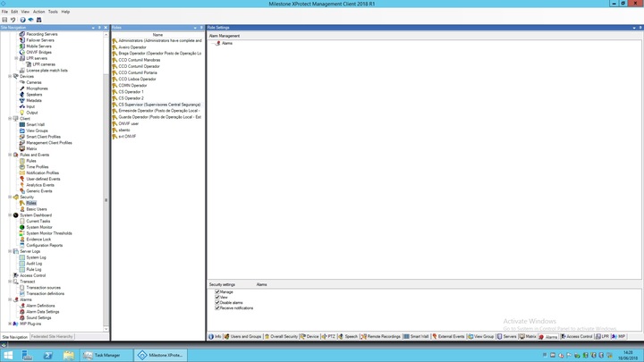Select the CS Supervisor role
This screenshot has height=362, width=644.
pyautogui.click(x=159, y=105)
